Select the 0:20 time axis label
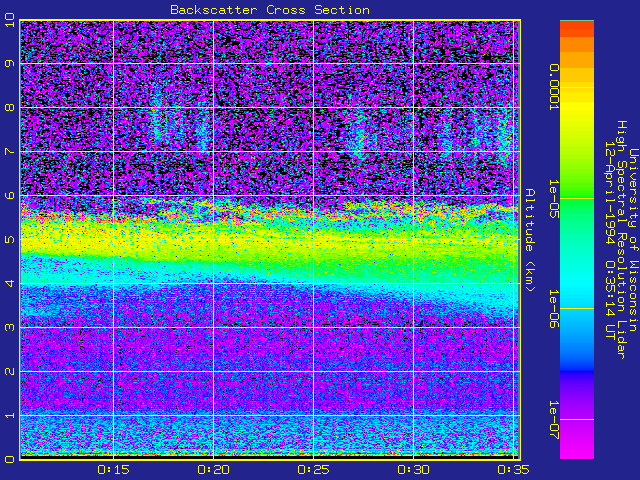Screen dimensions: 640x480 click(x=213, y=470)
